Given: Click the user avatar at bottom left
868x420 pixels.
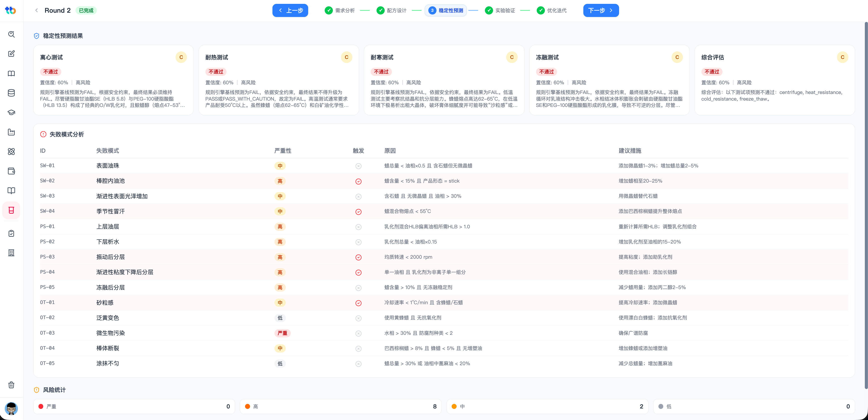Looking at the screenshot, I should click(x=11, y=408).
